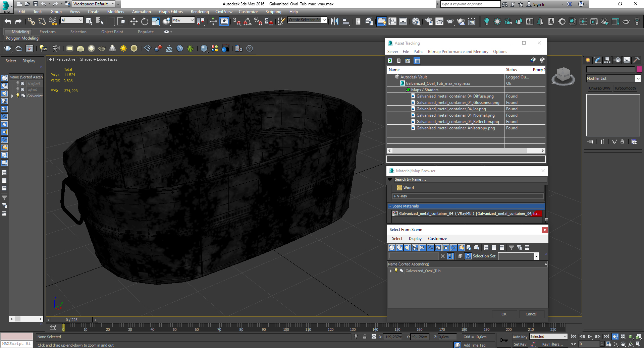
Task: Open the Rendering menu
Action: click(x=200, y=12)
